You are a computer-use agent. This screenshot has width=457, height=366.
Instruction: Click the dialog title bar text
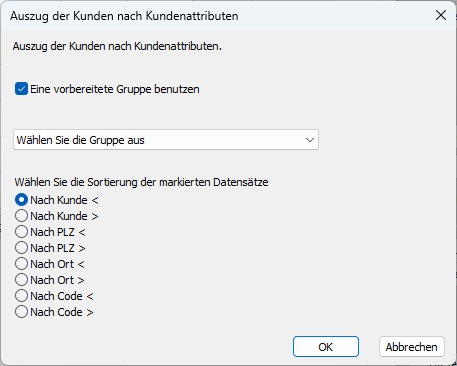pyautogui.click(x=124, y=16)
